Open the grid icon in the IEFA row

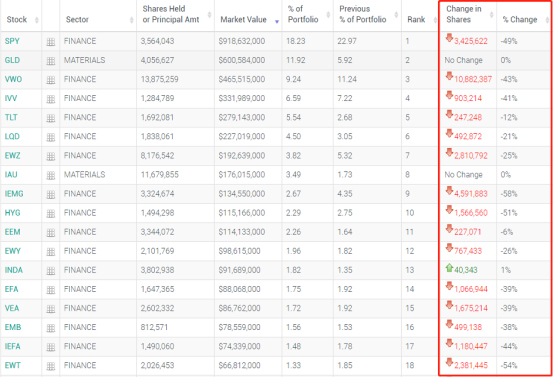click(50, 347)
